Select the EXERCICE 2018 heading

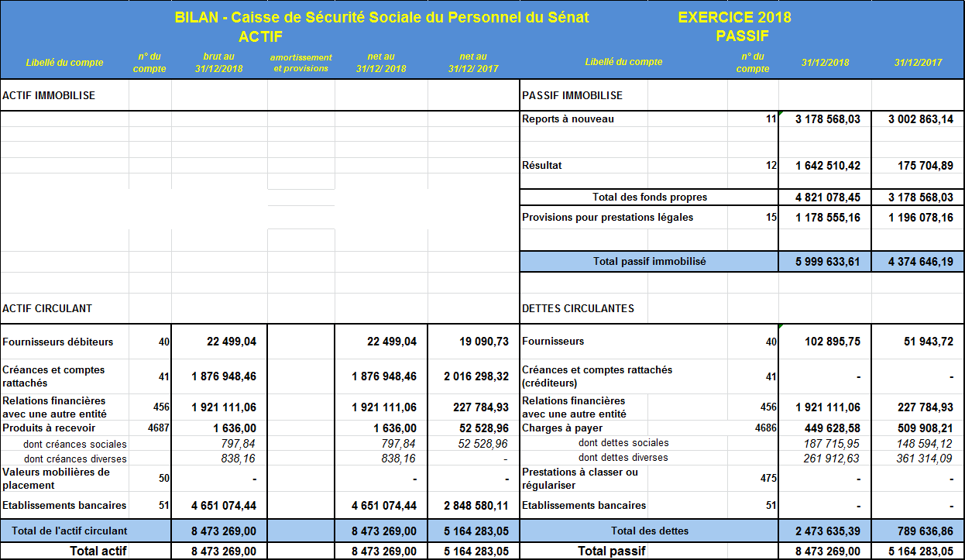pyautogui.click(x=734, y=18)
